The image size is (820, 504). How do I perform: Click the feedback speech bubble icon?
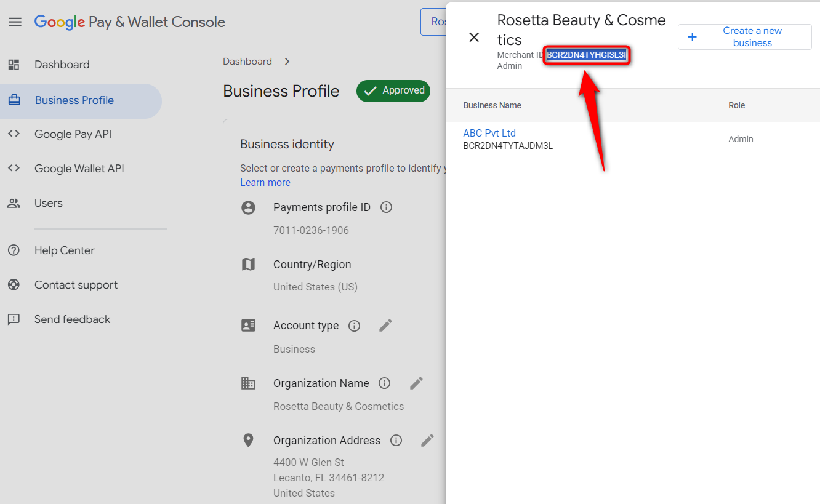pyautogui.click(x=14, y=319)
